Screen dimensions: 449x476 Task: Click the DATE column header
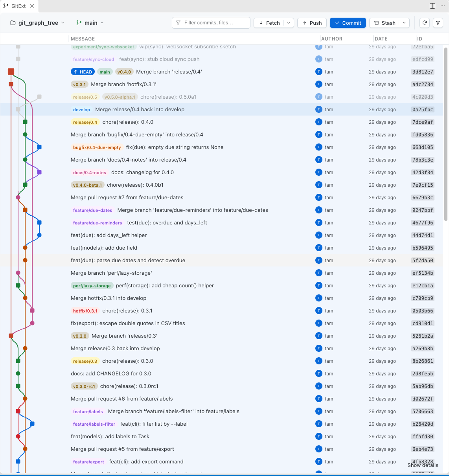coord(381,39)
